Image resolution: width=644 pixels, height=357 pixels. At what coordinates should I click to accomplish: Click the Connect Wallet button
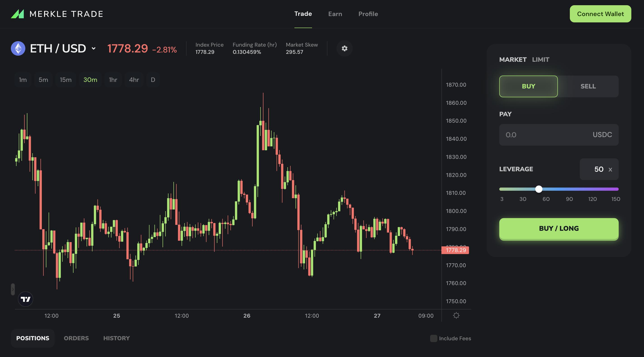pyautogui.click(x=600, y=14)
